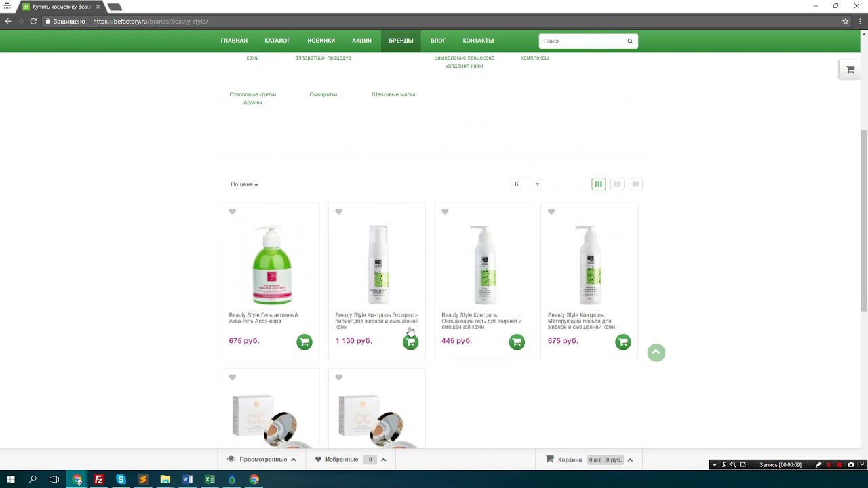Screen dimensions: 868x488
Task: Open the ГЛАВНАЯ menu item
Action: (234, 41)
